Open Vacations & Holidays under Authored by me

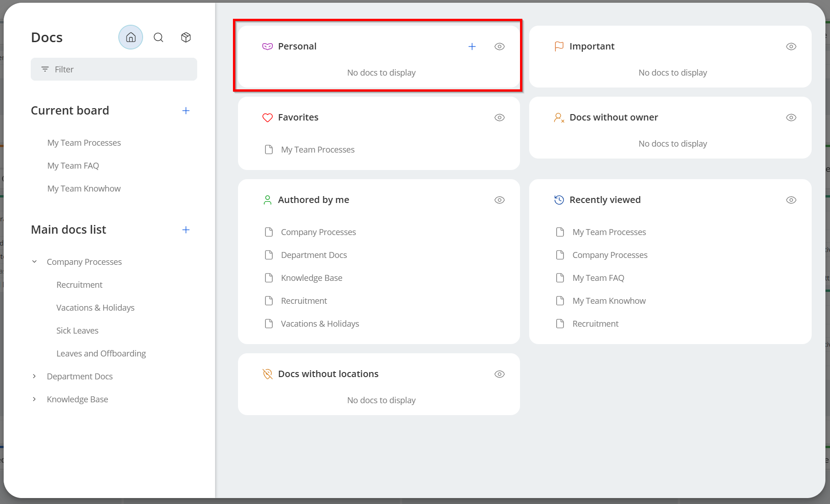point(320,324)
